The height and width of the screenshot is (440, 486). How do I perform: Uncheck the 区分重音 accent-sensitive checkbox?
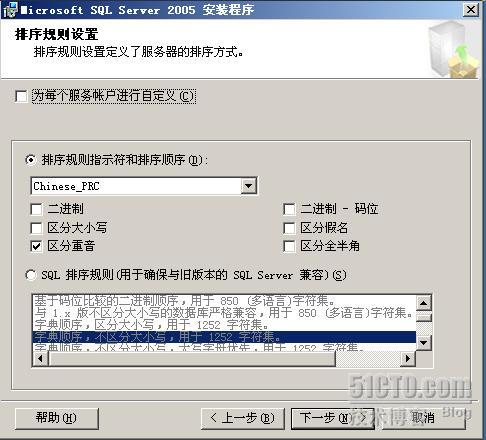pos(36,247)
